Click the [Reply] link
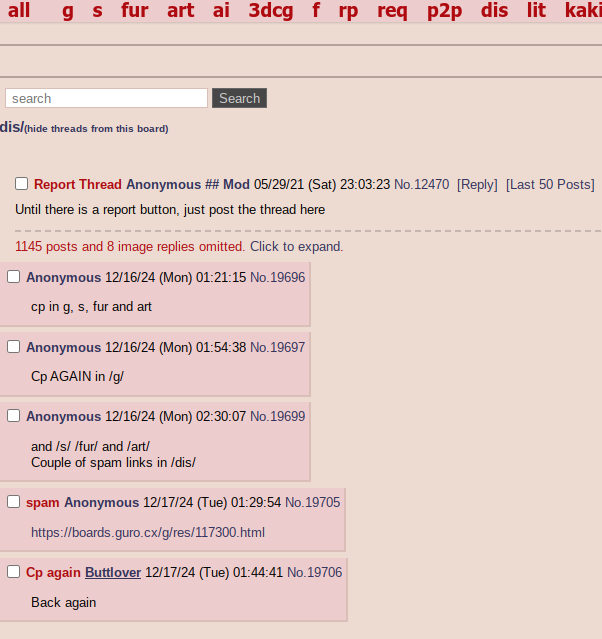 pos(477,185)
